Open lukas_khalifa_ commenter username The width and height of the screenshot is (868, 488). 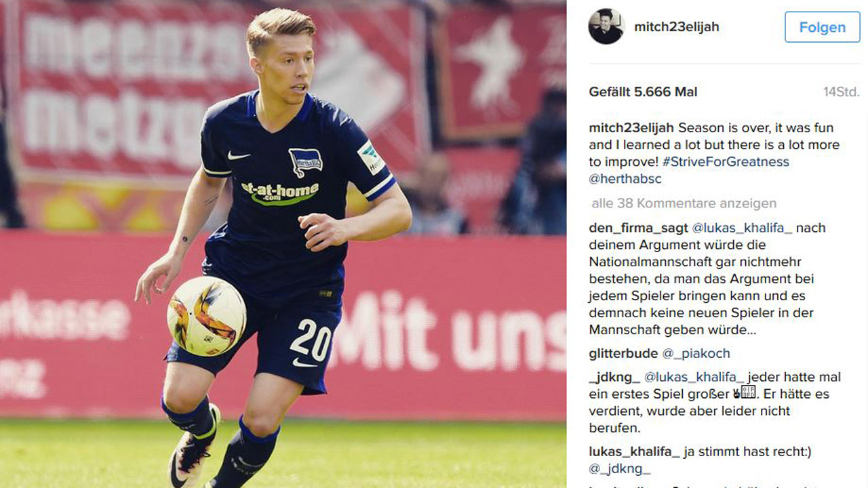click(x=635, y=451)
